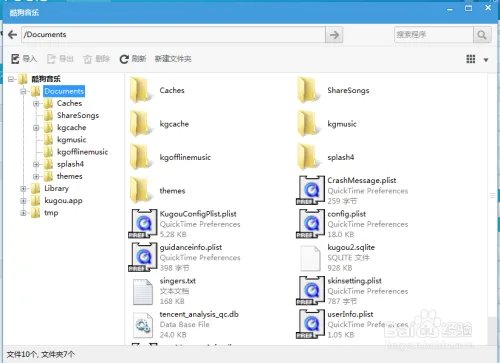500x363 pixels.
Task: Select kugou.app in the folder tree
Action: pyautogui.click(x=63, y=201)
